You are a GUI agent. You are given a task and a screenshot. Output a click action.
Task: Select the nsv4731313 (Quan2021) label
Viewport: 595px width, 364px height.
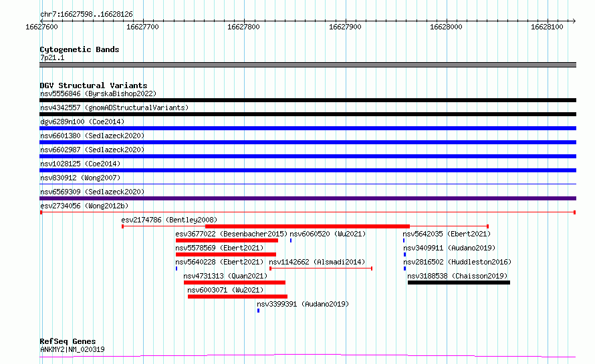click(x=225, y=276)
